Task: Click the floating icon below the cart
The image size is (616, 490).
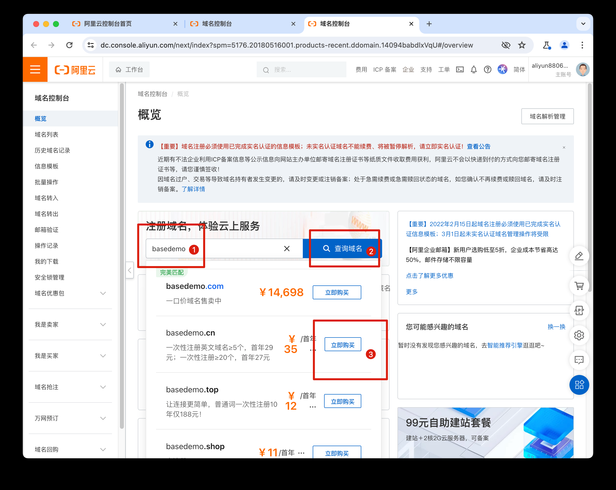Action: 579,310
